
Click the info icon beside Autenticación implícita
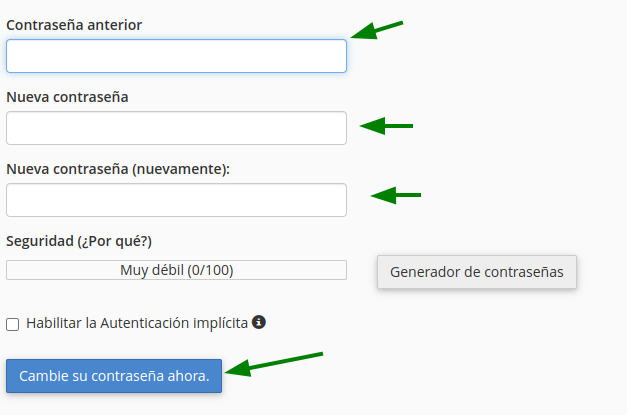tap(259, 322)
